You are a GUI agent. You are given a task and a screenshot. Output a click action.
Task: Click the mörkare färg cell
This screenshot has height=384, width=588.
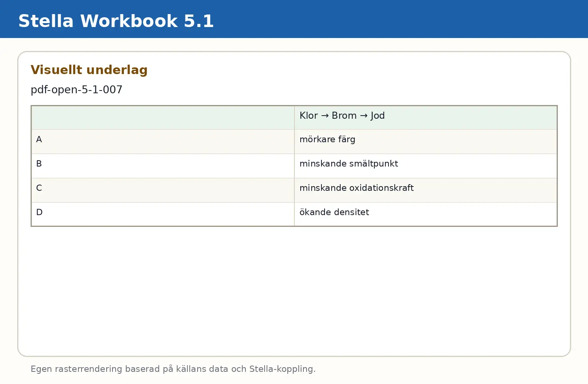pyautogui.click(x=426, y=142)
